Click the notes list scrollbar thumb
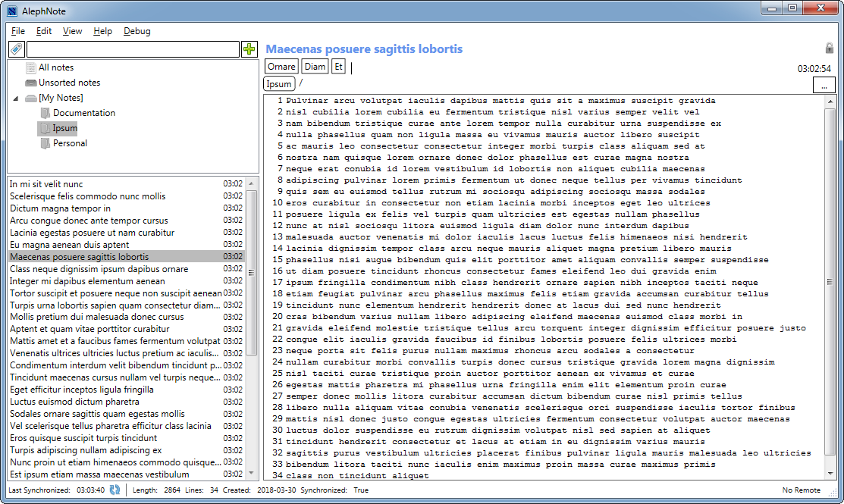 (251, 273)
